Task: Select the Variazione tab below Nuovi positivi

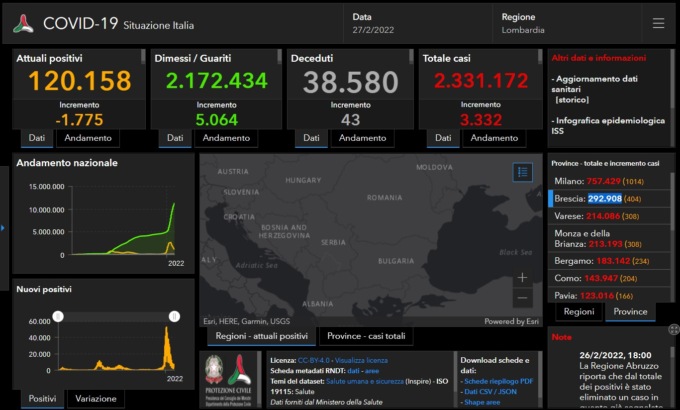Action: click(95, 399)
